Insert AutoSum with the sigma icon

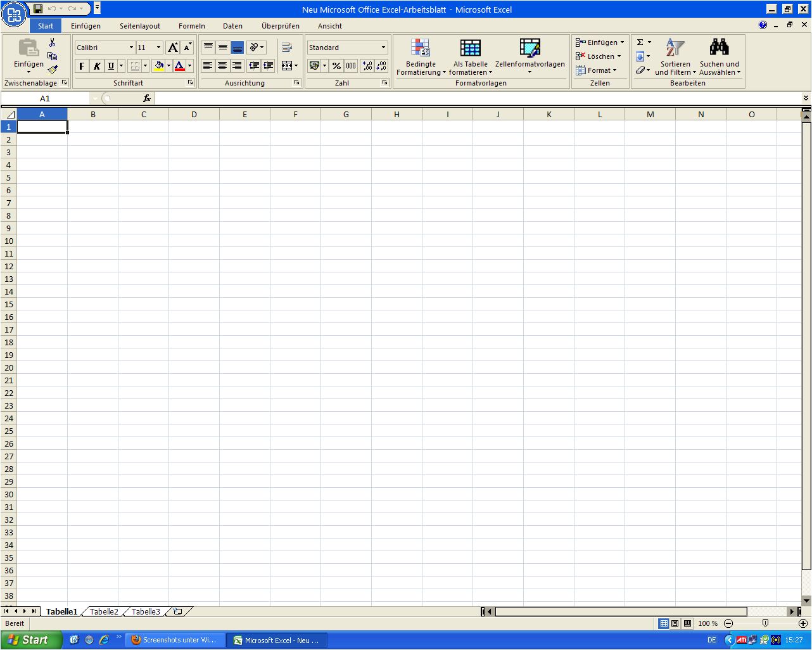(640, 42)
